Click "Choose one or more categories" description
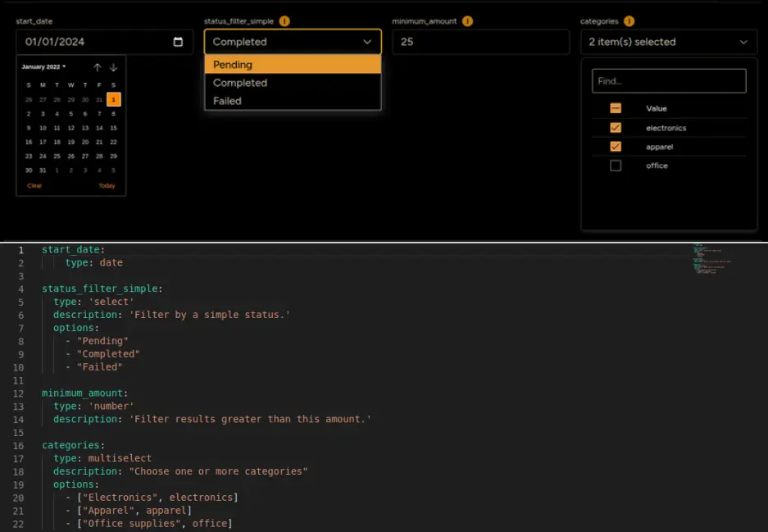Screen dimensions: 768x532 [x=219, y=471]
